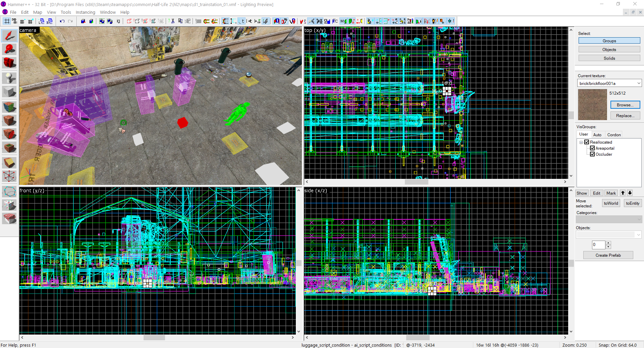Click the toEntity button

pos(633,203)
